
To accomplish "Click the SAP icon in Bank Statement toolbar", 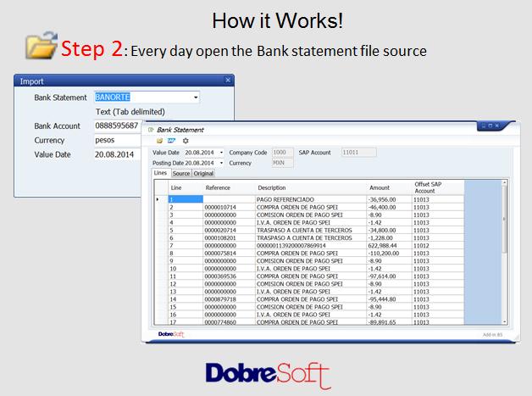I will (x=172, y=141).
